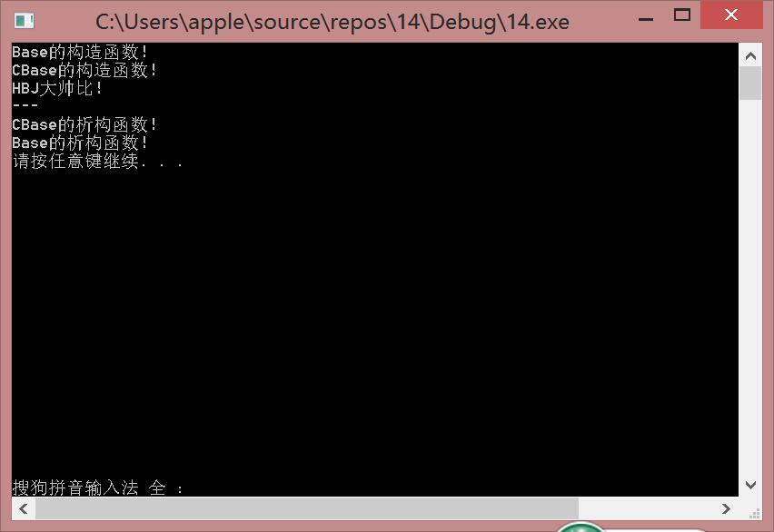
Task: Click the vertical scrollbar up arrow
Action: coord(750,55)
